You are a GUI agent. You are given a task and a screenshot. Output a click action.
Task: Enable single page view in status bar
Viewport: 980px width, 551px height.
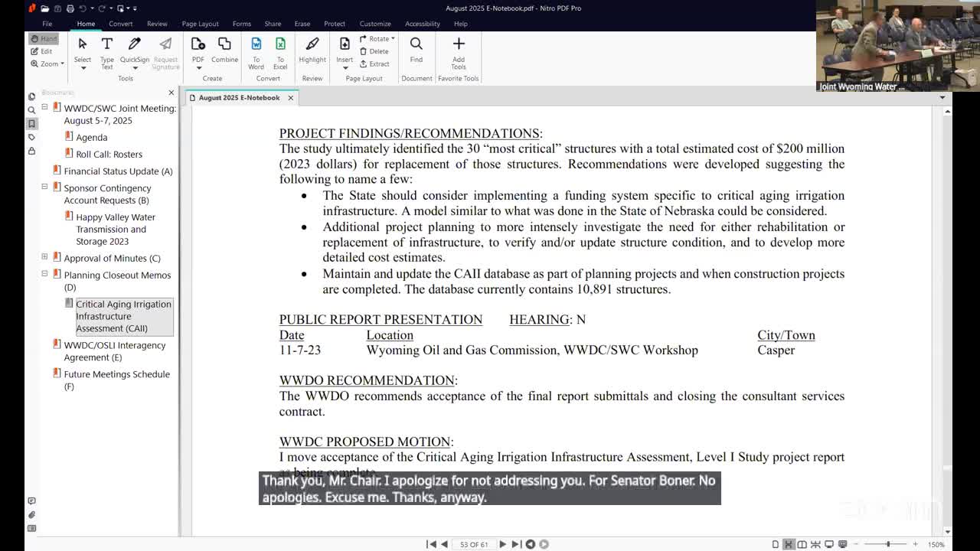tap(775, 544)
